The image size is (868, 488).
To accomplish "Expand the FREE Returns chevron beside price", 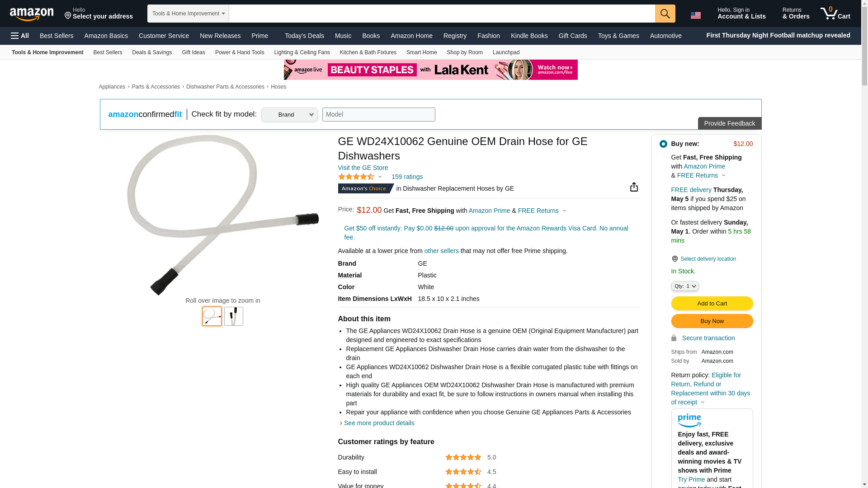I will click(564, 211).
